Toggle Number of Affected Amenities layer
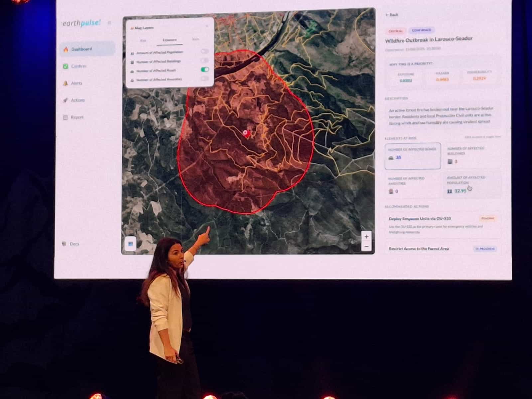 point(204,78)
